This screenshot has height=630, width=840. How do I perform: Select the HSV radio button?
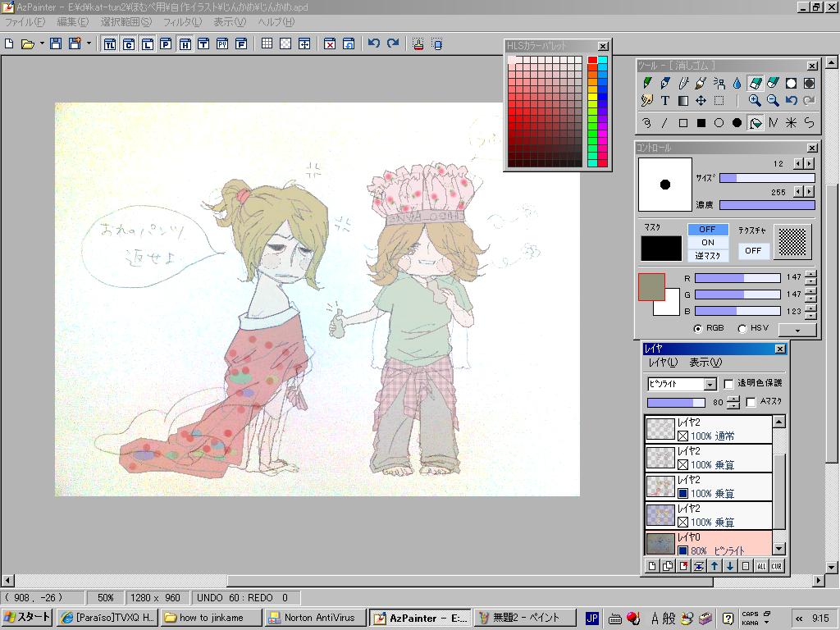tap(742, 328)
